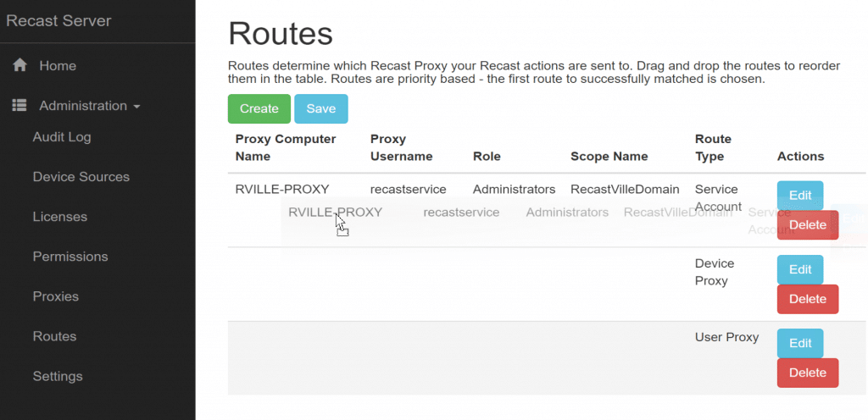The width and height of the screenshot is (868, 420).
Task: Delete the User Proxy route
Action: click(807, 373)
